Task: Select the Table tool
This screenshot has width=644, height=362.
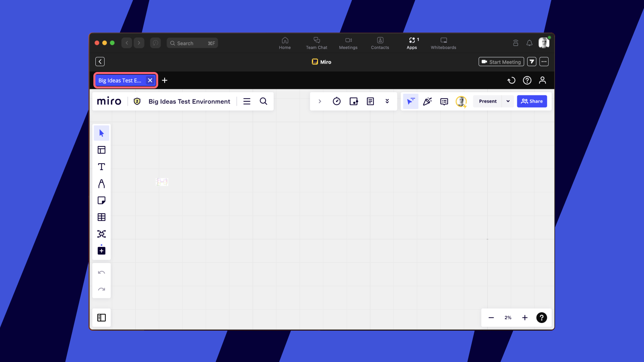Action: coord(101,217)
